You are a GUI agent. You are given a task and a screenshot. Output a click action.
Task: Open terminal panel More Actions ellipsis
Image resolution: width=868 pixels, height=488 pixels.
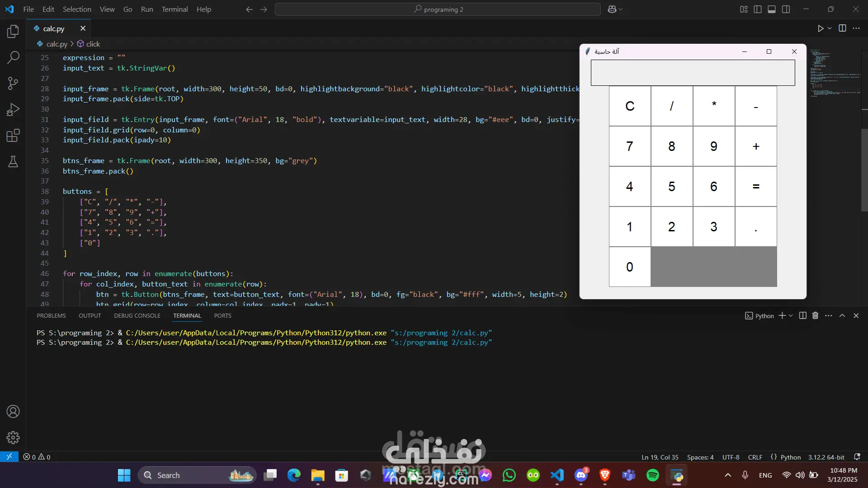[x=828, y=315]
